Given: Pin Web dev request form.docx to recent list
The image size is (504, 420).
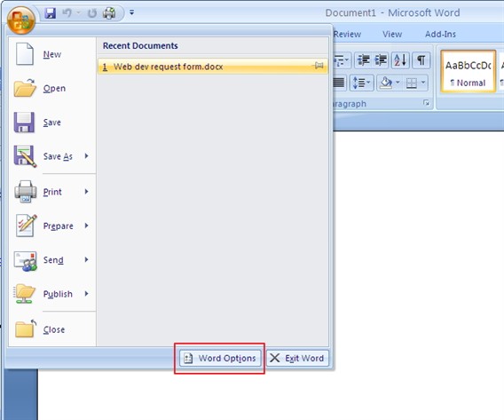Looking at the screenshot, I should coord(319,66).
